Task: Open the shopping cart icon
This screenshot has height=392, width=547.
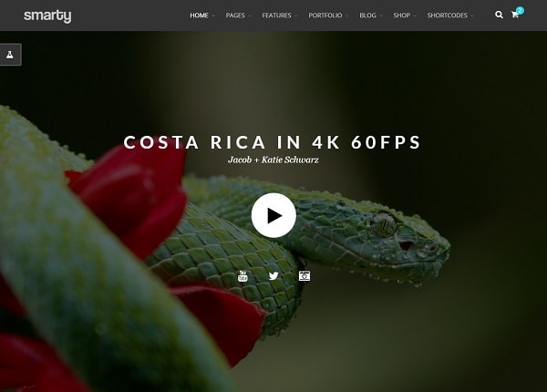Action: click(x=514, y=15)
